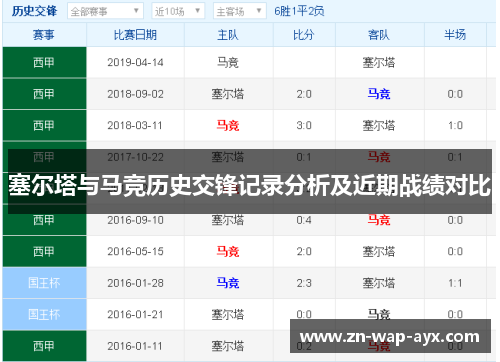This screenshot has height=362, width=500.
Task: Click the half-time 0:0 in the 2016-05-15 row
Action: click(x=455, y=251)
